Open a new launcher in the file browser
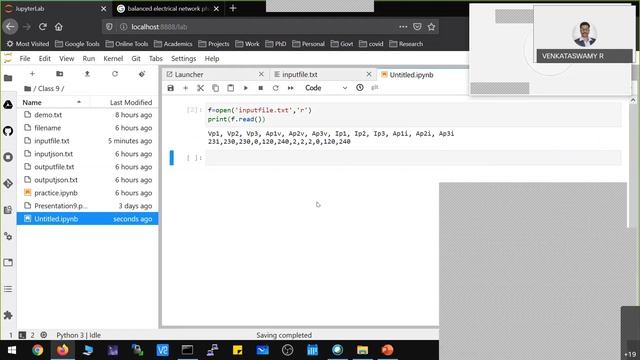The image size is (640, 360). (x=32, y=74)
